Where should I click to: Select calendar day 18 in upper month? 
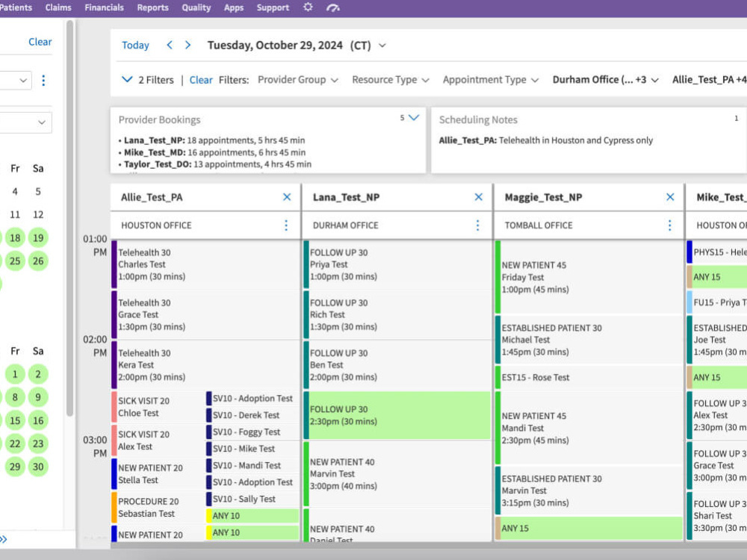click(15, 237)
